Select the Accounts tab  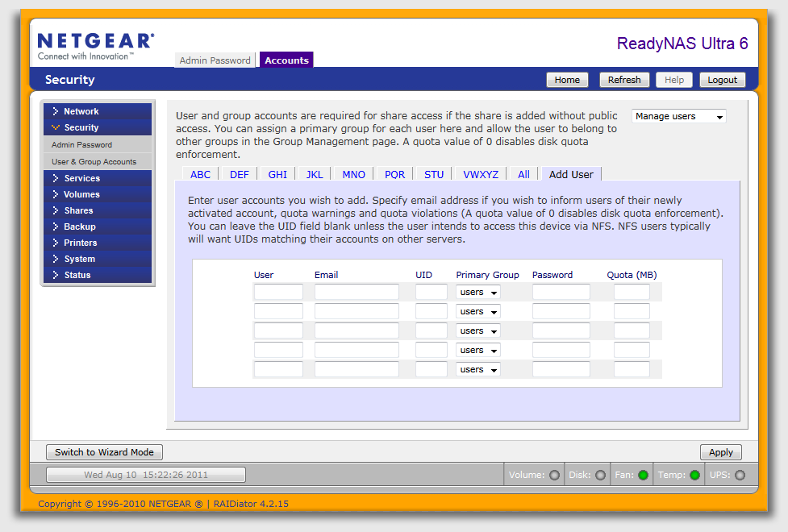286,60
